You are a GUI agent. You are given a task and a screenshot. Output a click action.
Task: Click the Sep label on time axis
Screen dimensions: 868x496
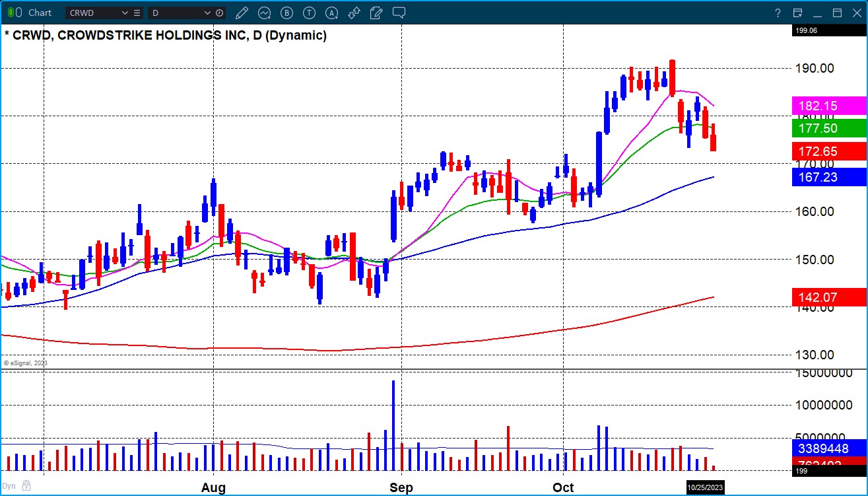[401, 487]
